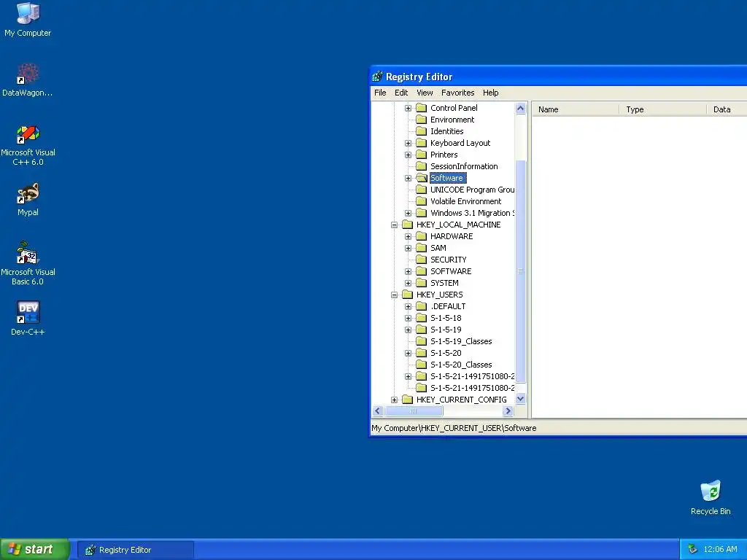The image size is (747, 560).
Task: Open the File menu
Action: 380,93
